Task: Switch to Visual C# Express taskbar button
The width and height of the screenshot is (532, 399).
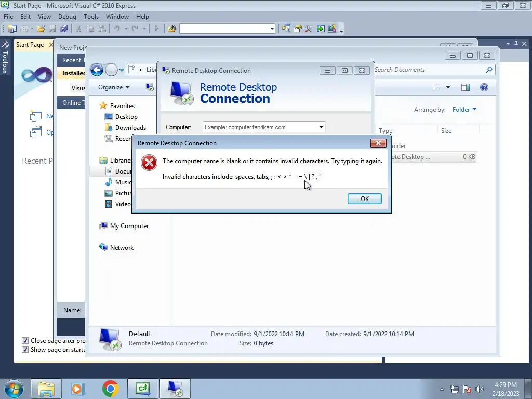Action: click(142, 389)
